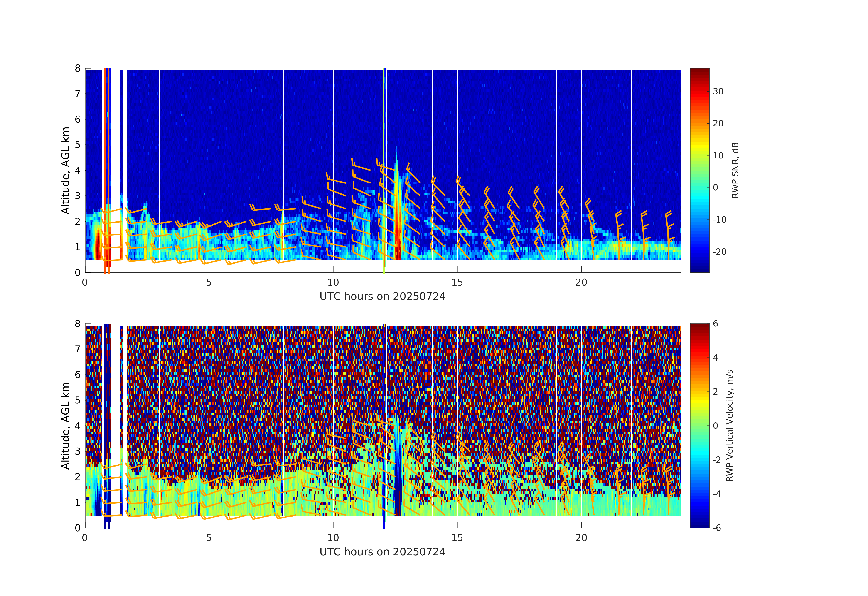Viewport: 868px width, 596px height.
Task: Click the 15 tick on the bottom x-axis
Action: [457, 538]
